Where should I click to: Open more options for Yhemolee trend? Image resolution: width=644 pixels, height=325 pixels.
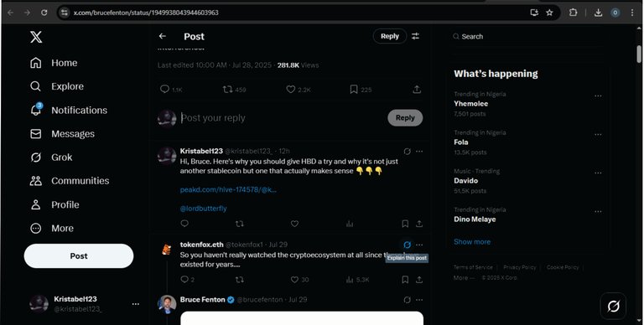(x=598, y=96)
